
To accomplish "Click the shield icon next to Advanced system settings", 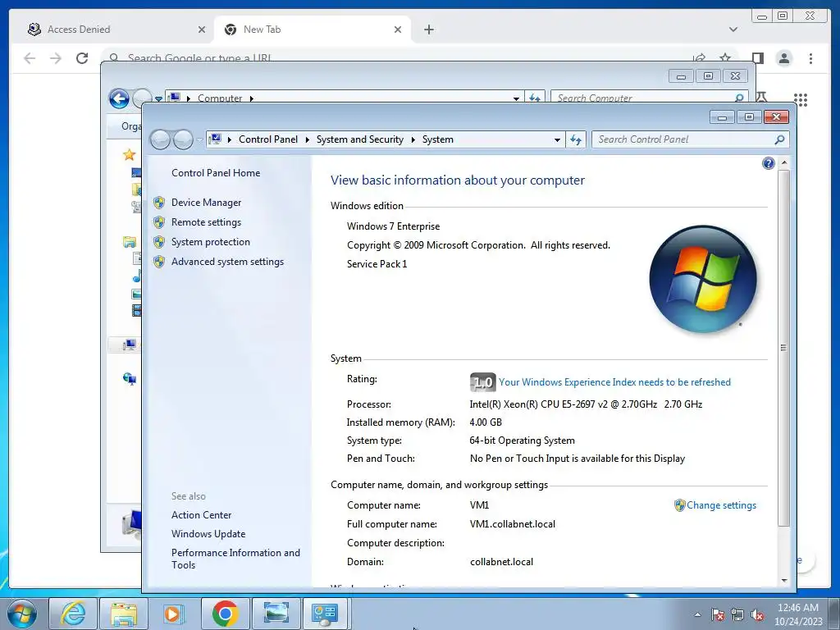I will (158, 262).
